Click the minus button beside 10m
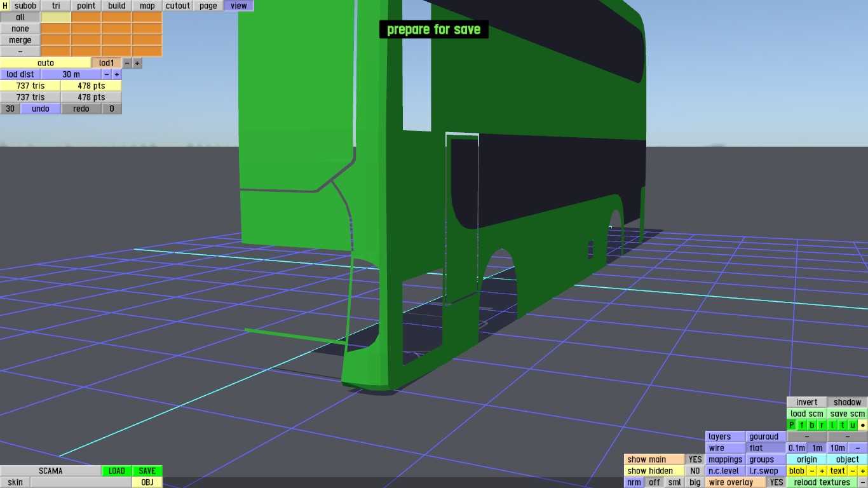868x488 pixels. pos(858,448)
